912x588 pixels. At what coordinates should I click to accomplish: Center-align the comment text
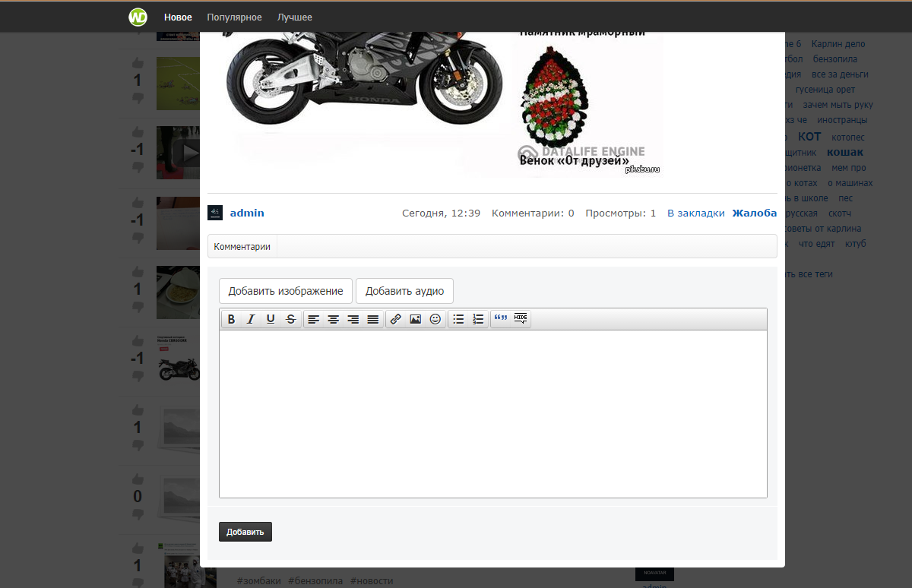(x=333, y=320)
